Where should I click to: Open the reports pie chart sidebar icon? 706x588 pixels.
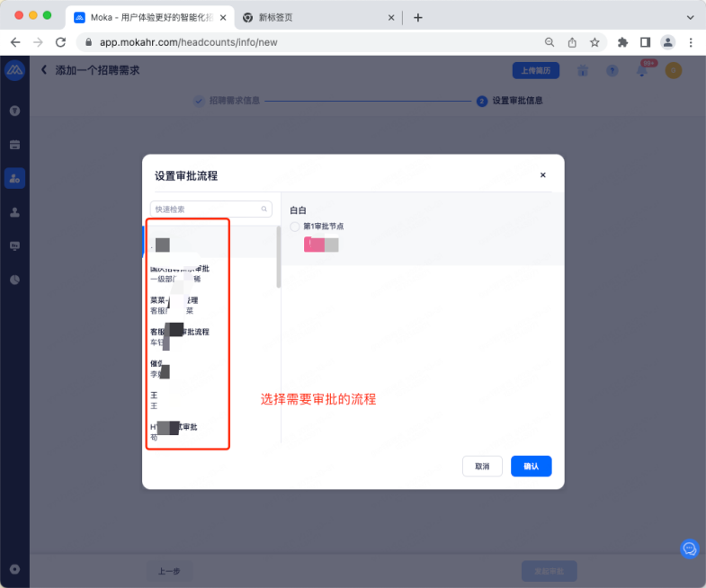(14, 280)
